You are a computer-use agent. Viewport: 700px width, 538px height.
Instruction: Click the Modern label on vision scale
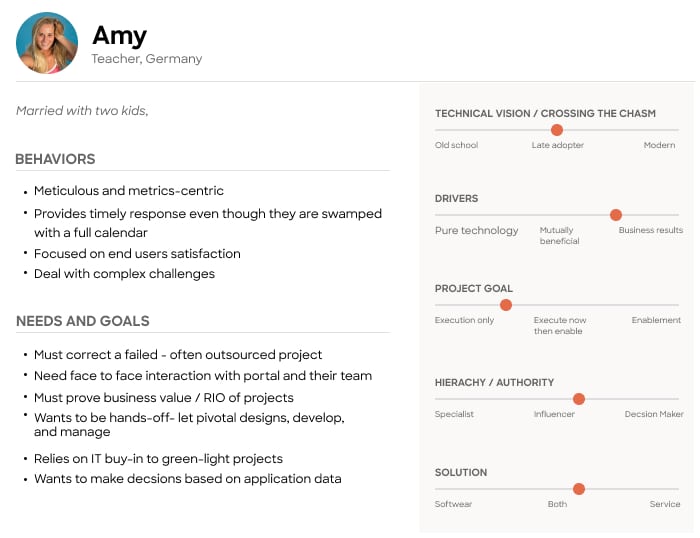659,145
